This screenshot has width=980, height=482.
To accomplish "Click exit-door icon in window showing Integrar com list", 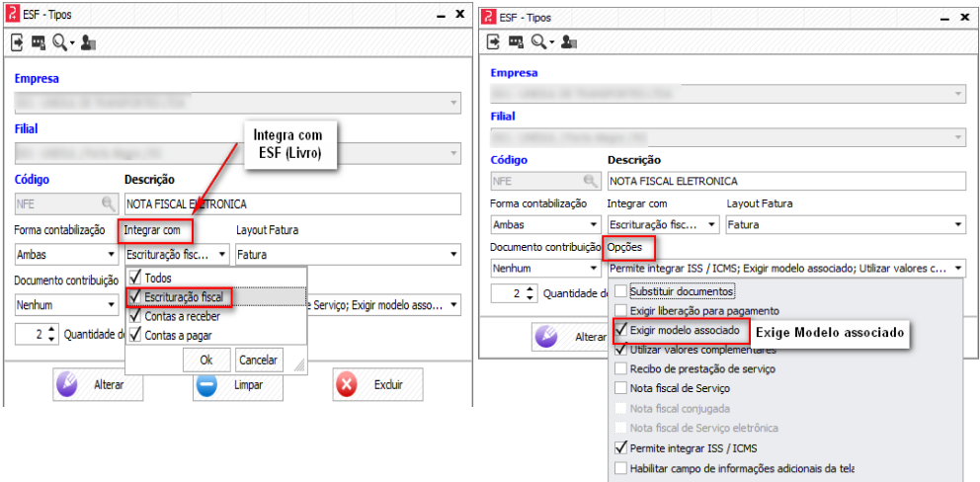I will tap(18, 43).
